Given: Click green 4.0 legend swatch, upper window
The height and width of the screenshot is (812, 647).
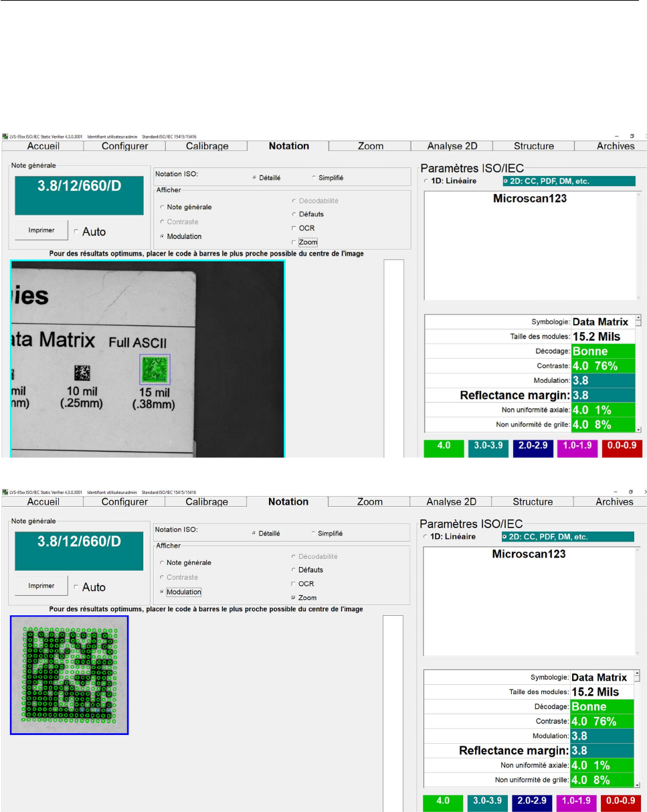Looking at the screenshot, I should [x=444, y=449].
